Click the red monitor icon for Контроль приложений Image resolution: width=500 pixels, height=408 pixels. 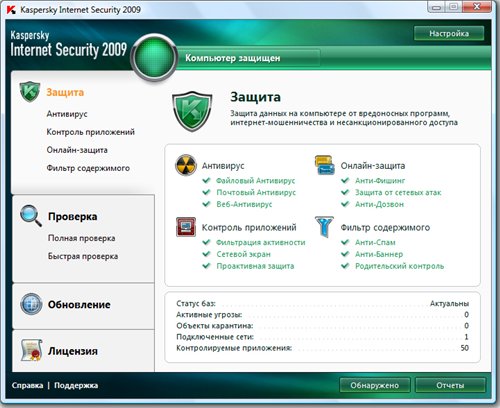[x=186, y=227]
